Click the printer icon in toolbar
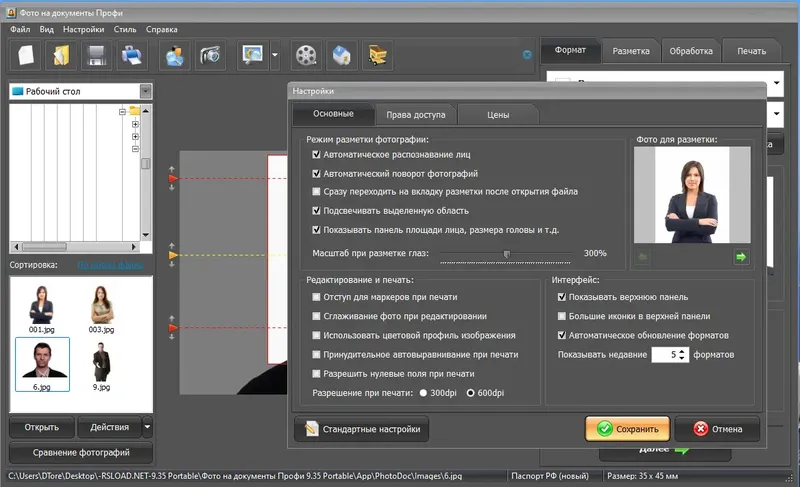The image size is (800, 487). click(x=132, y=55)
